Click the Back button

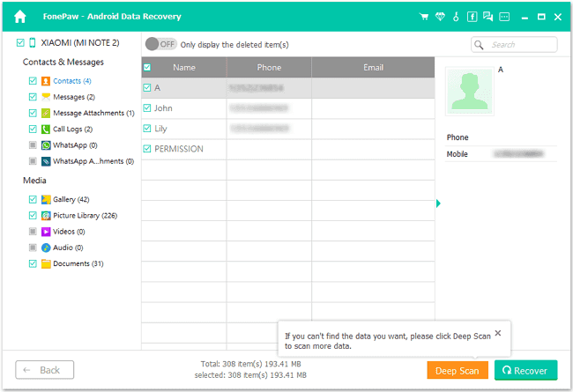tap(45, 370)
